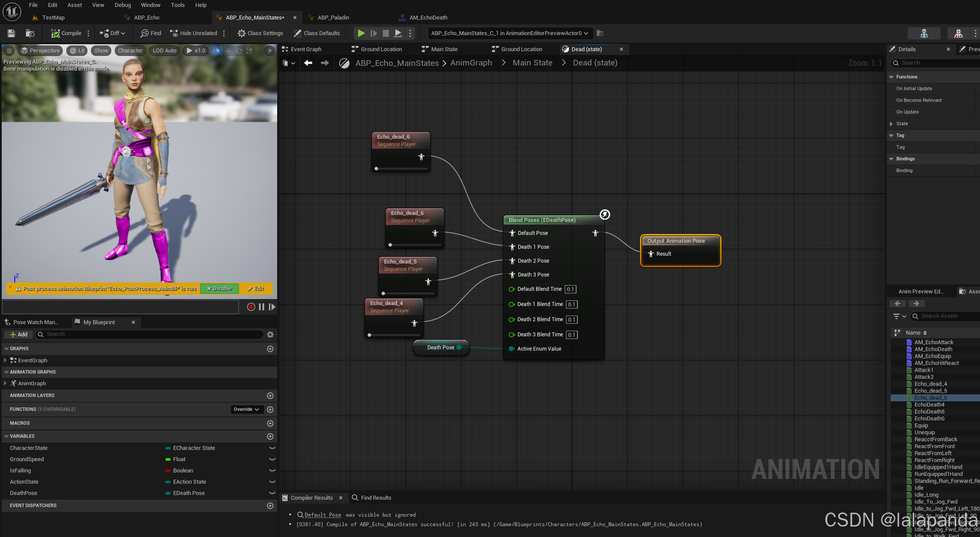The image size is (980, 537).
Task: Click the Compile button icon
Action: (55, 33)
